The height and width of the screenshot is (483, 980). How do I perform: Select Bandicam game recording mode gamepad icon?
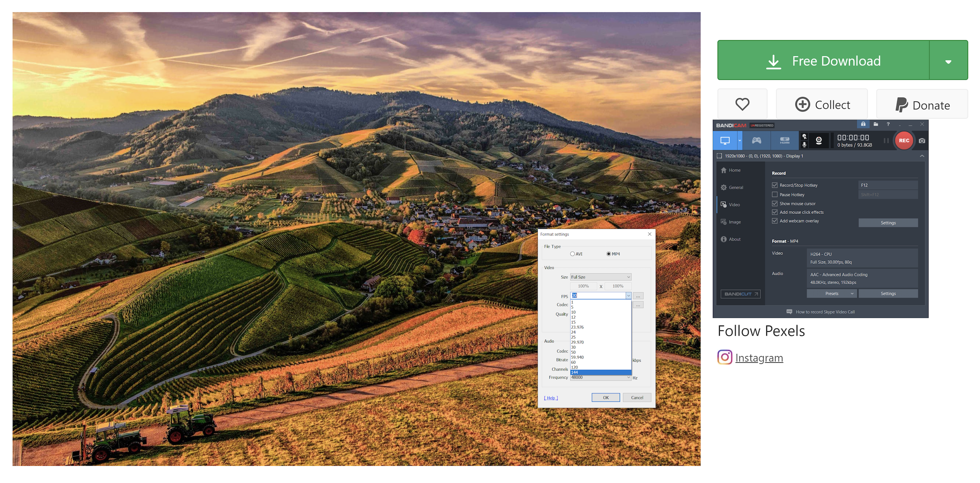(x=756, y=140)
